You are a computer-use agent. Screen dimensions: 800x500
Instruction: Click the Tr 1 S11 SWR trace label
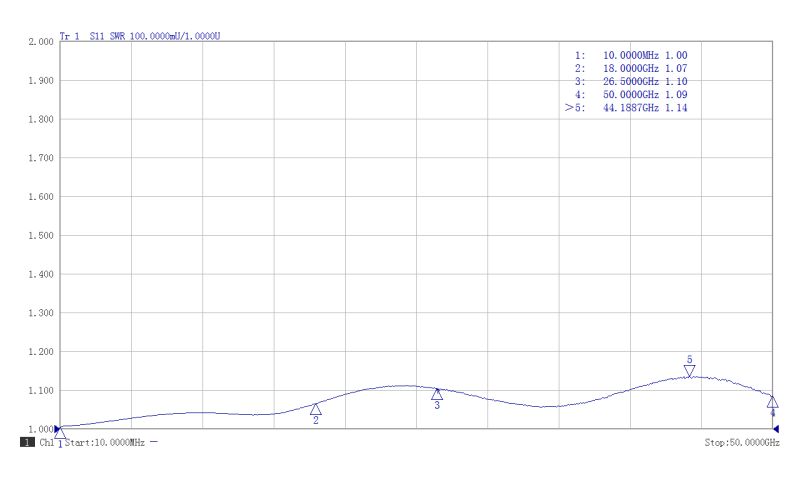pyautogui.click(x=140, y=36)
